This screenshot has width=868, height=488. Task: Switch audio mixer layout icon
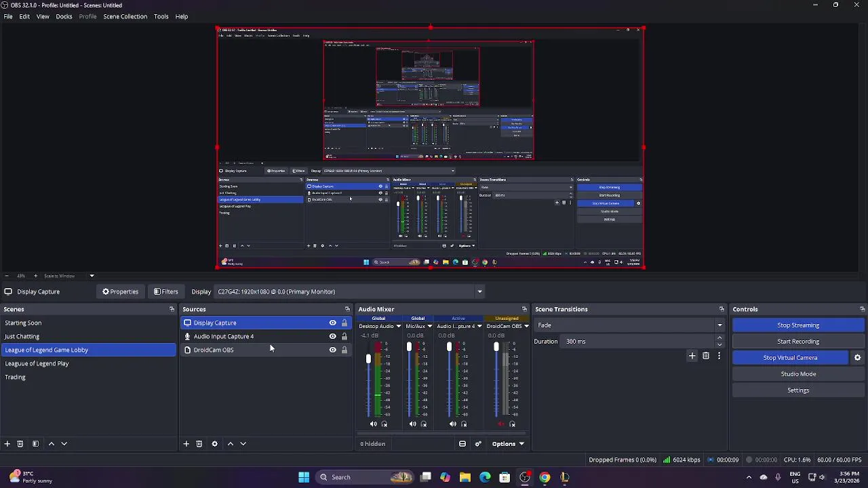coord(462,444)
